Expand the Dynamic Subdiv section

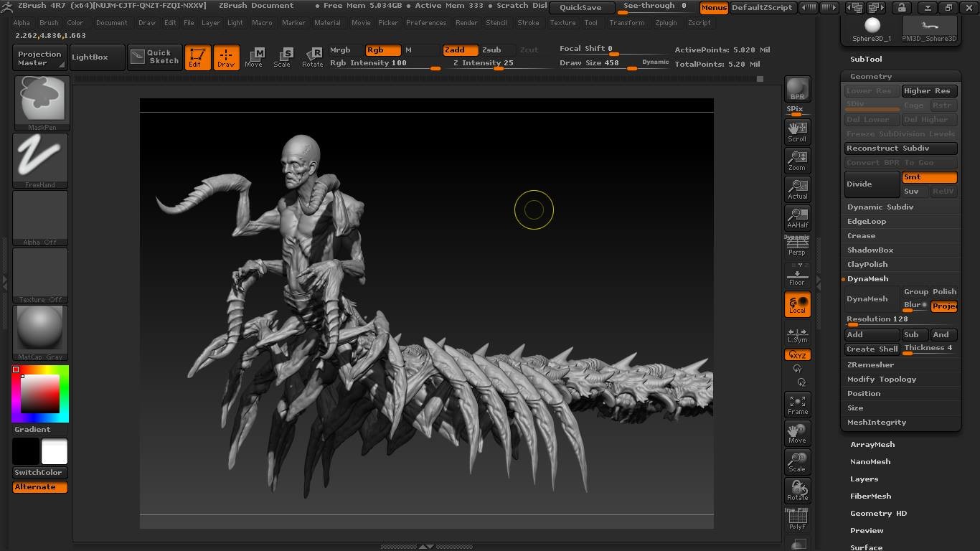click(x=880, y=207)
